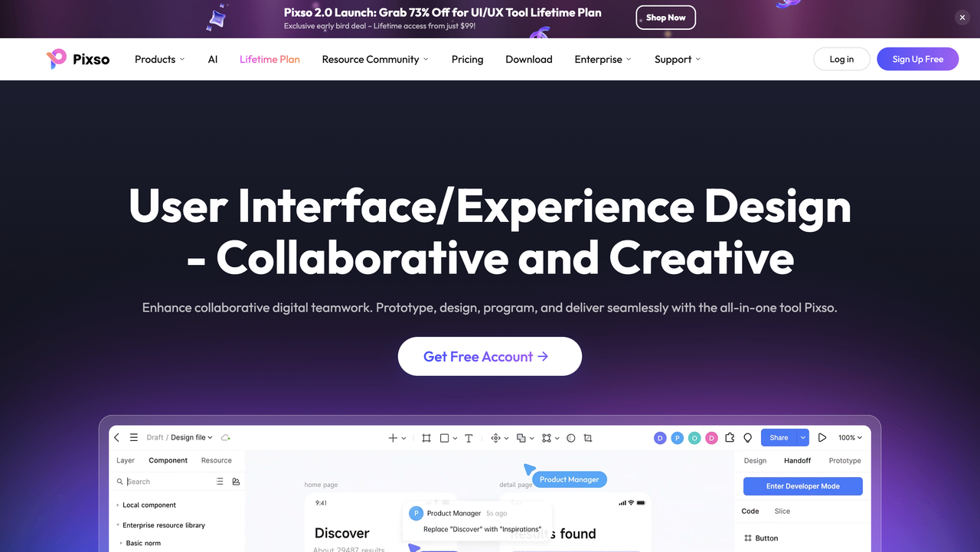Switch to the Handoff tab
The height and width of the screenshot is (552, 980).
[798, 460]
